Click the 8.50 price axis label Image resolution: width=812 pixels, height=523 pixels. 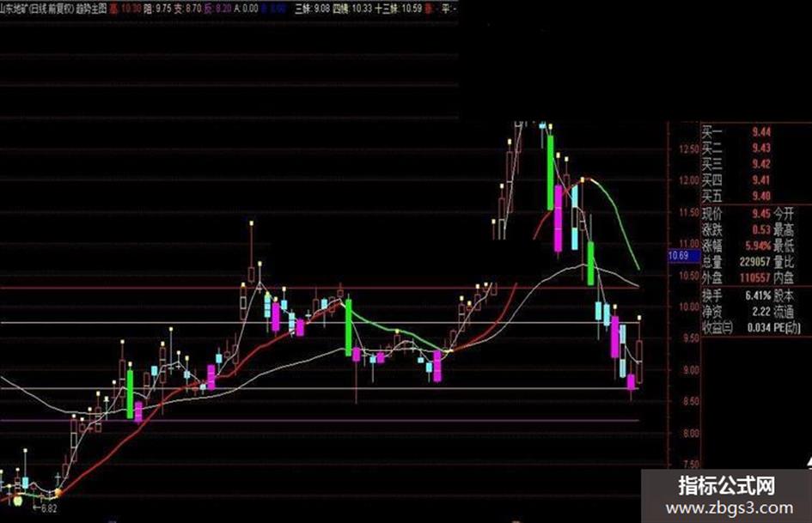pyautogui.click(x=692, y=401)
